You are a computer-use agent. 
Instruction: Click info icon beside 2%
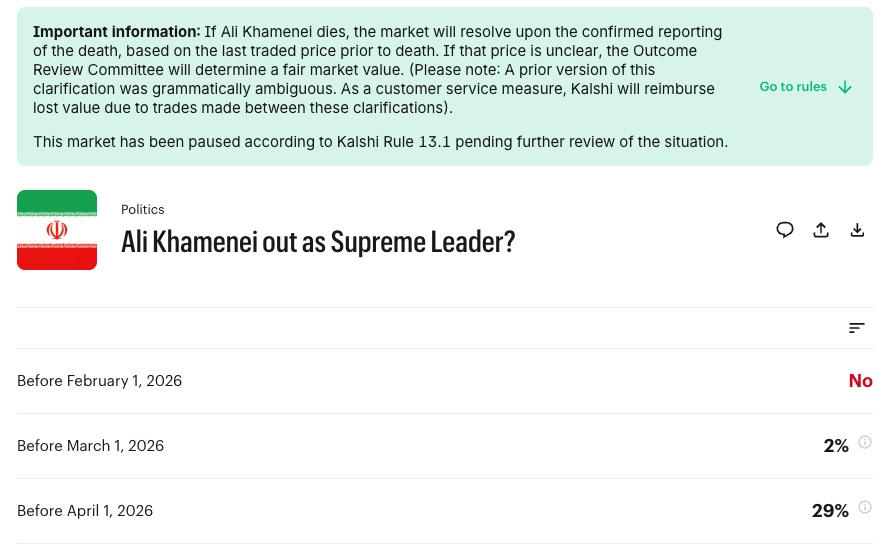coord(865,442)
